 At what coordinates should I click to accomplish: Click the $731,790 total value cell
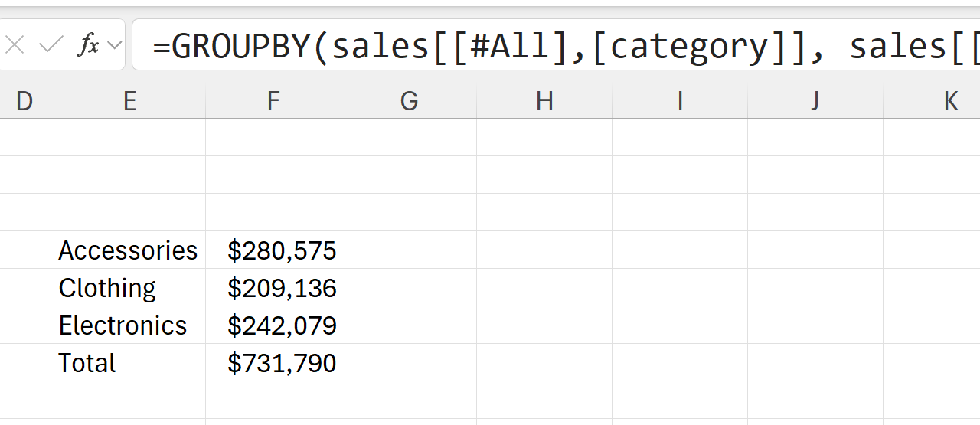point(281,363)
